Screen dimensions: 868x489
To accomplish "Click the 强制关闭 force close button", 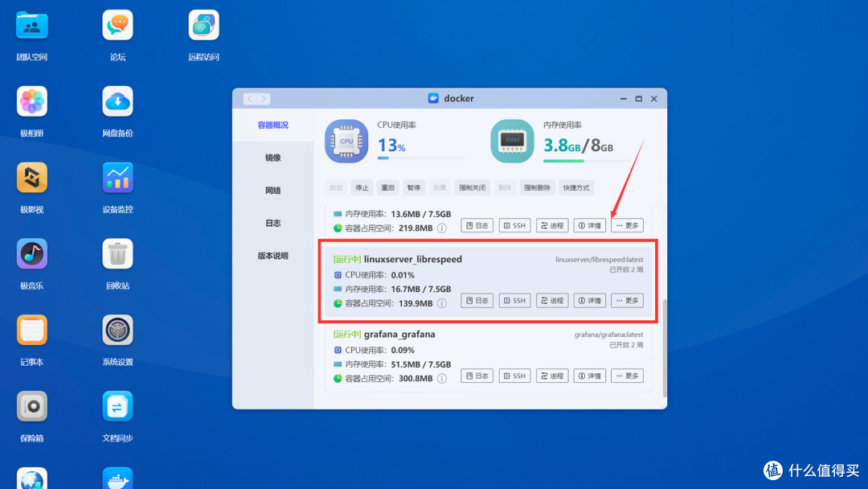I will pyautogui.click(x=473, y=187).
